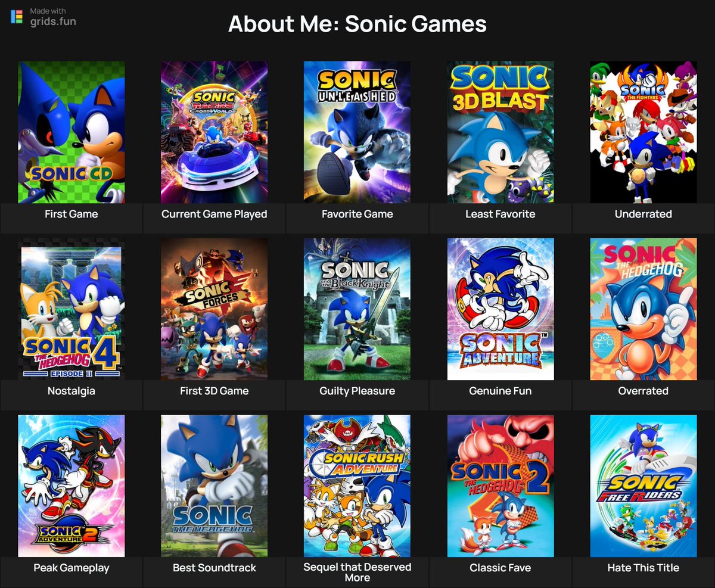The image size is (715, 588).
Task: Click the First 3D Game label
Action: pos(214,391)
